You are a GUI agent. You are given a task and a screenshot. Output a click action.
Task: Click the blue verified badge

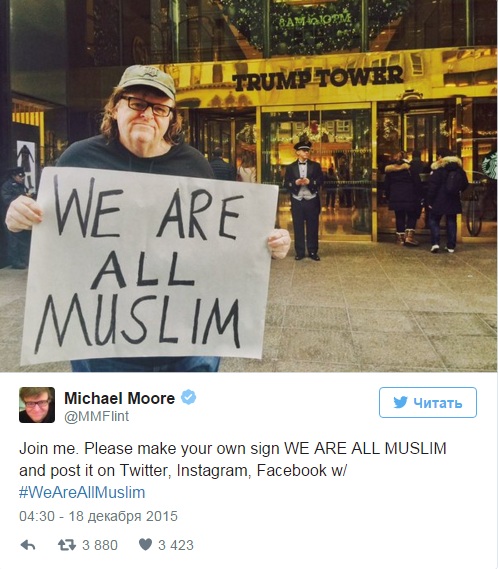[188, 397]
